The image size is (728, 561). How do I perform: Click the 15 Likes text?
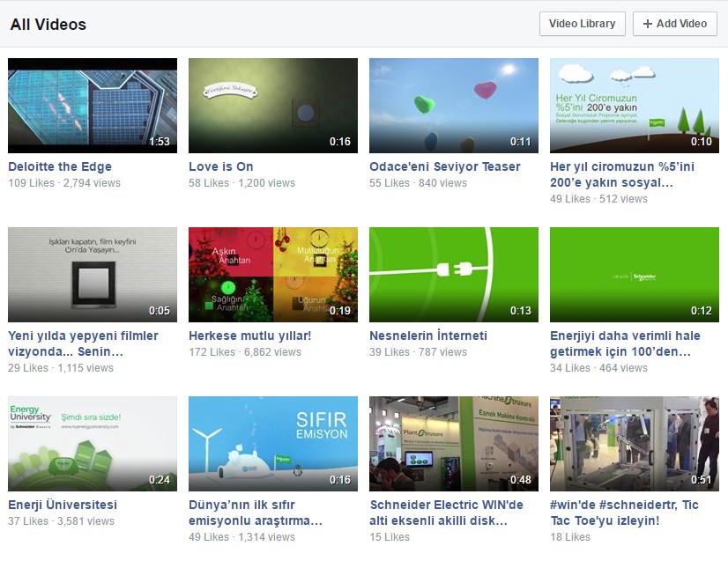click(390, 537)
